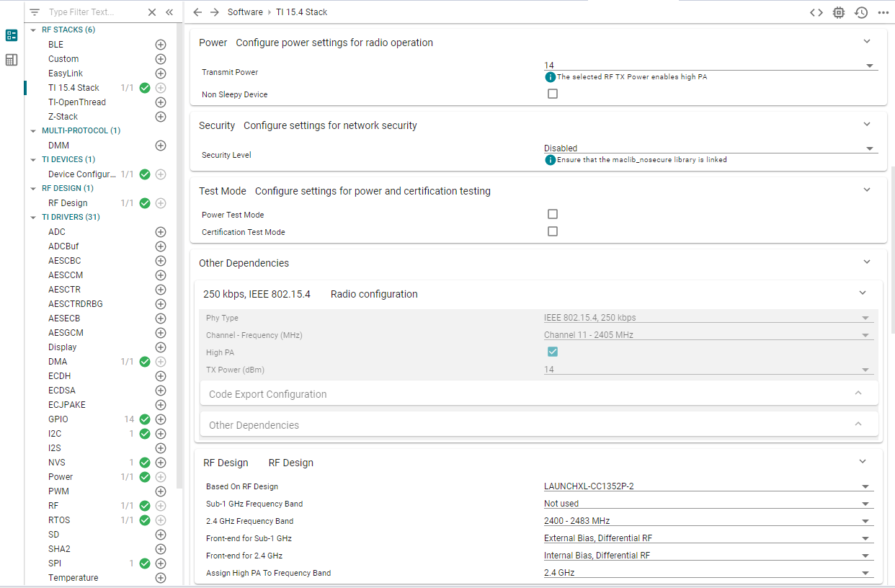Open the Security Level dropdown
The image size is (895, 588).
(710, 148)
